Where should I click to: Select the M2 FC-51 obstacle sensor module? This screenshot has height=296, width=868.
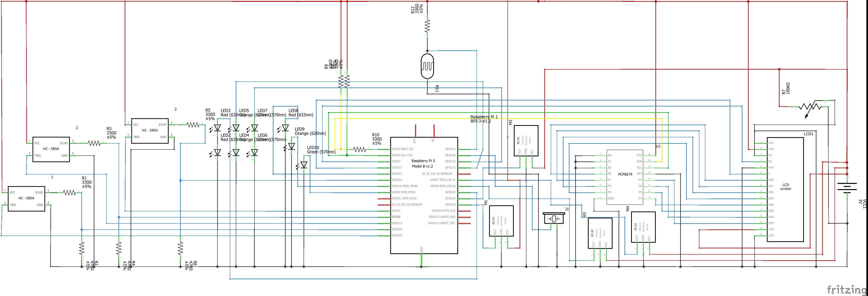[x=526, y=141]
